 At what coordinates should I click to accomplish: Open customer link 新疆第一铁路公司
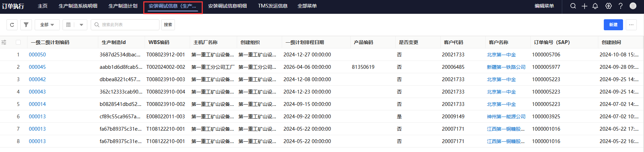tap(506, 67)
